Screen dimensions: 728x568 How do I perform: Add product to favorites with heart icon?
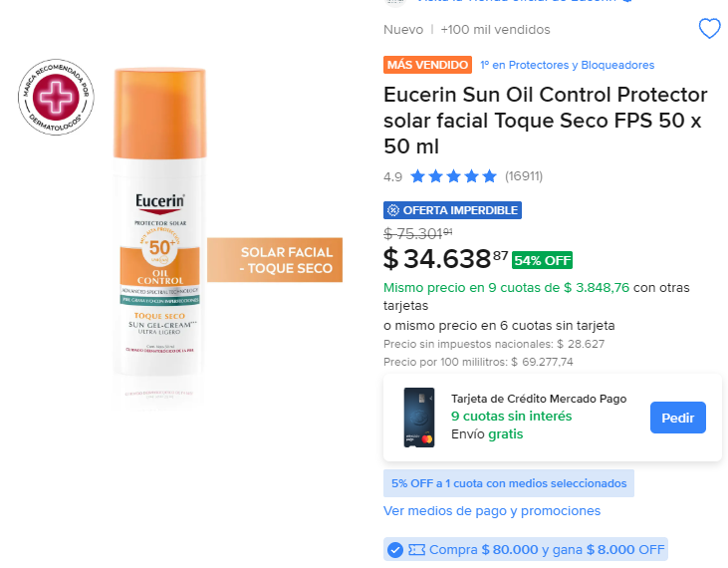tap(709, 29)
